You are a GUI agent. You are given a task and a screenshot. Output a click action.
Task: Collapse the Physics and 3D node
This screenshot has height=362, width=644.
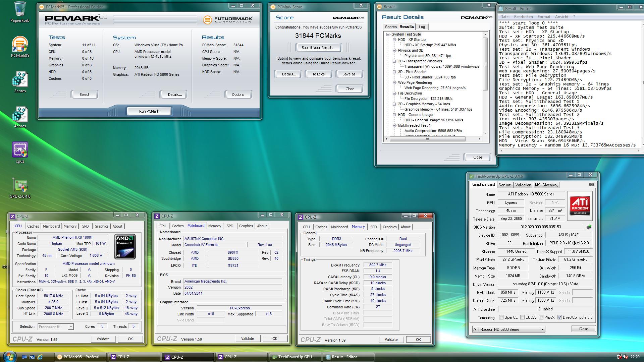[394, 50]
